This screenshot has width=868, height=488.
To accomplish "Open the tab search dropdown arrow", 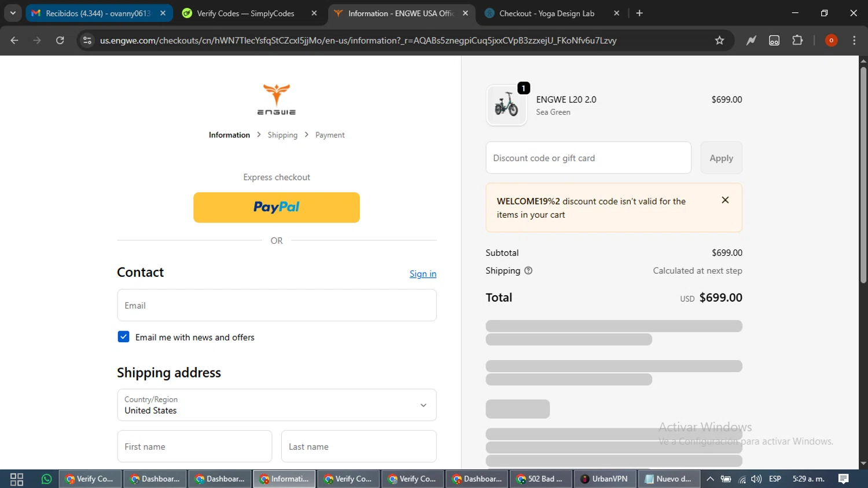I will (x=13, y=13).
